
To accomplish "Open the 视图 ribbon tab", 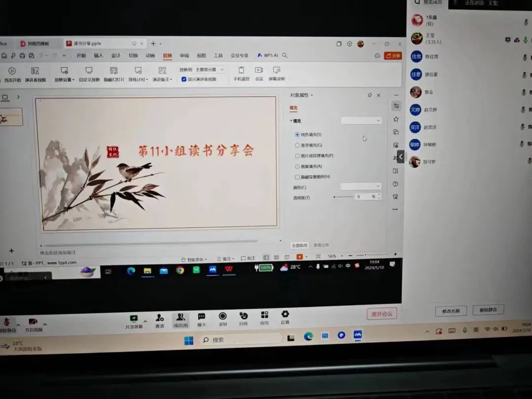I will 201,56.
